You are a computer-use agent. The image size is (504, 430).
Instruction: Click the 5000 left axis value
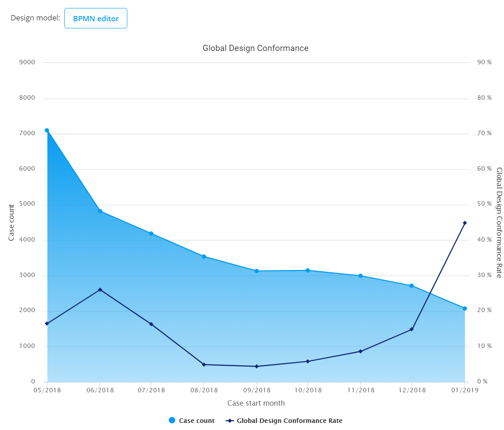coord(27,204)
